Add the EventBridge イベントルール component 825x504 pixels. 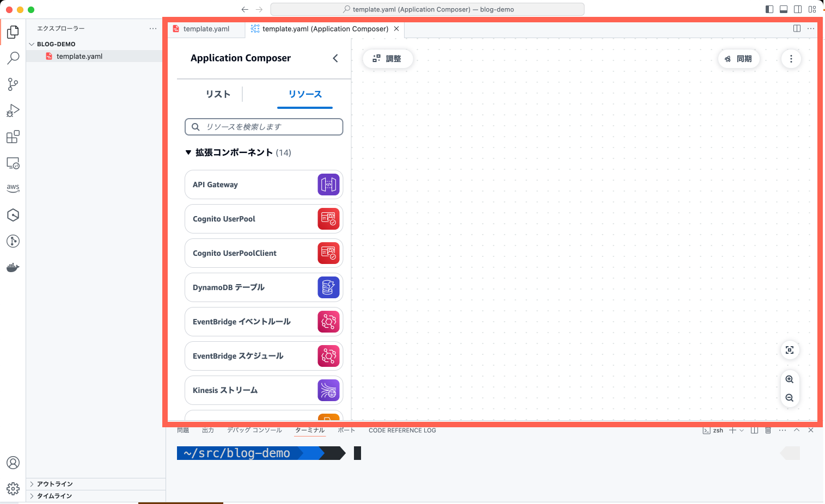pyautogui.click(x=264, y=322)
